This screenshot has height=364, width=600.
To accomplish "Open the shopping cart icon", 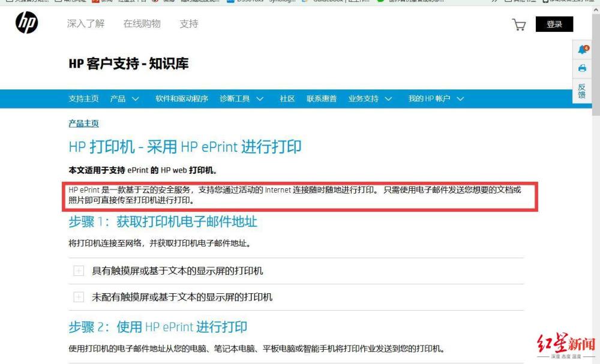I will (518, 25).
